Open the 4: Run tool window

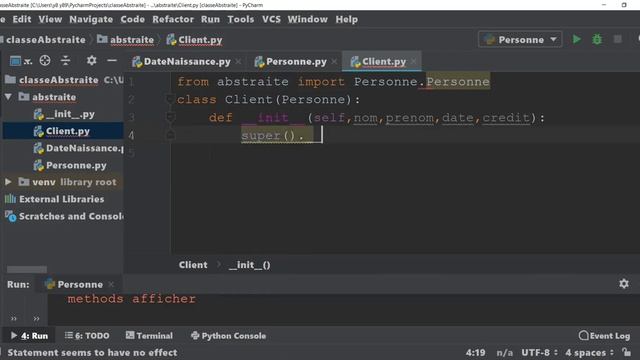[x=29, y=336]
